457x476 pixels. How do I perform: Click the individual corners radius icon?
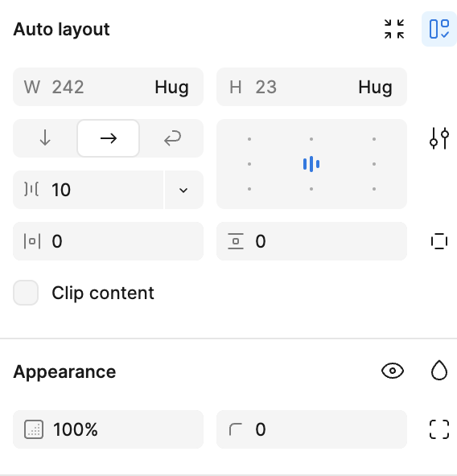439,429
